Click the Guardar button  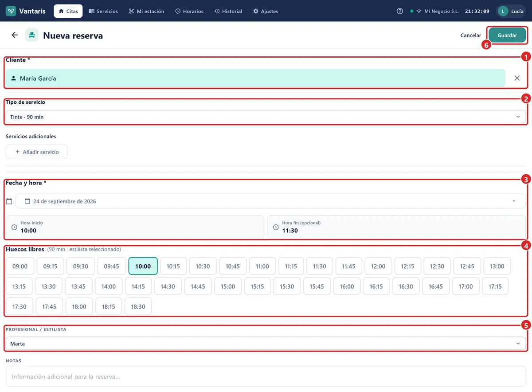pos(507,35)
